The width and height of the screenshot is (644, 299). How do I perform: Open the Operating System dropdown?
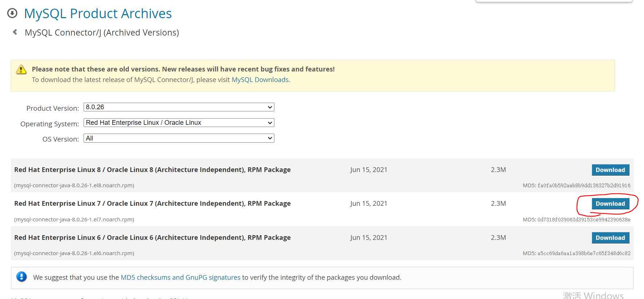(x=179, y=123)
